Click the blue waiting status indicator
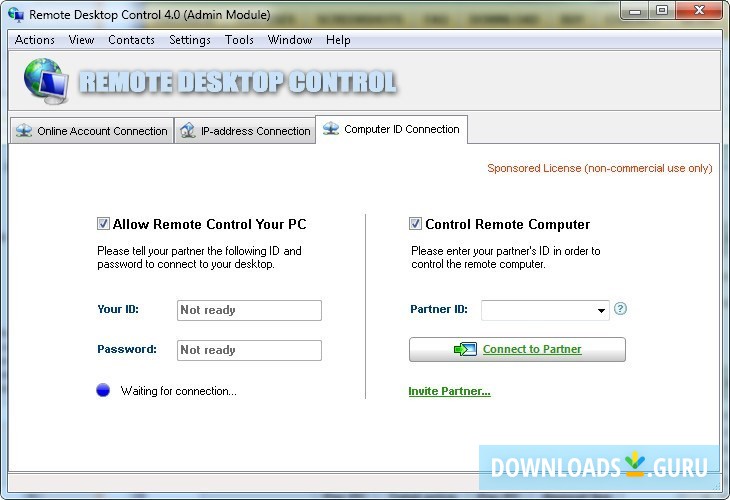 click(x=103, y=390)
